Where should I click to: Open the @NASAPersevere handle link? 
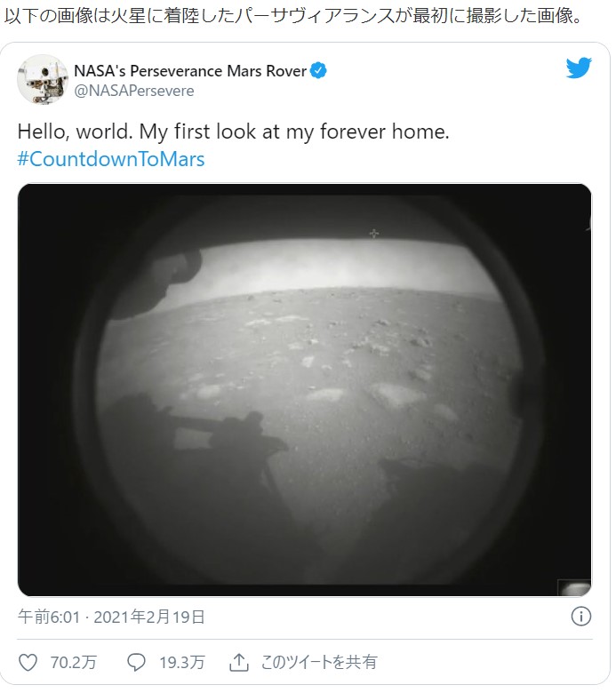coord(134,91)
